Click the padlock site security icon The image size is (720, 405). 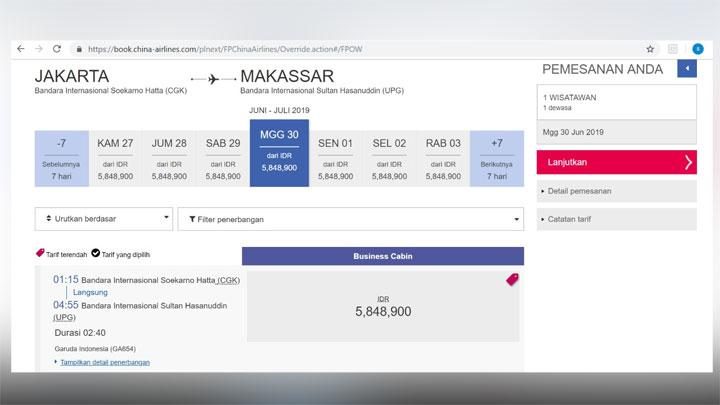(x=77, y=48)
